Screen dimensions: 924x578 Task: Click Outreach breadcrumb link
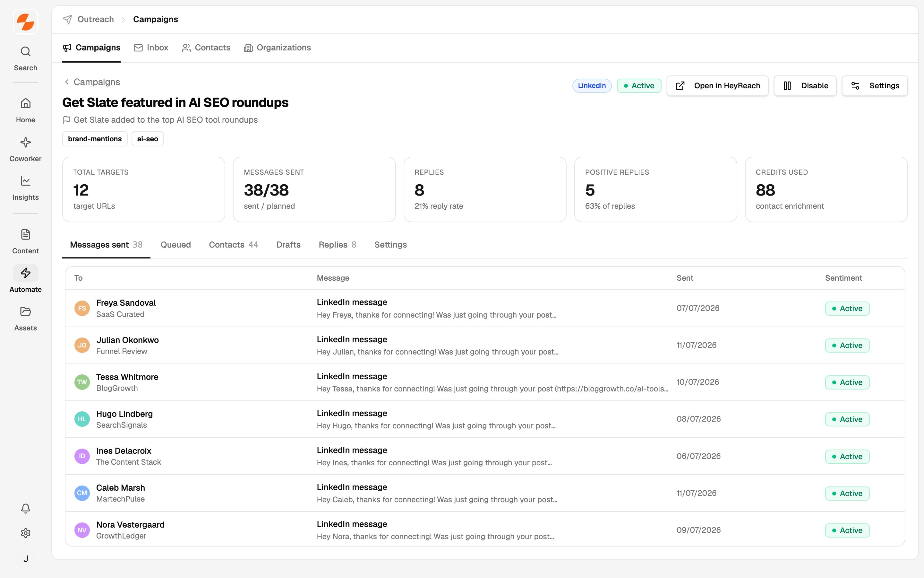tap(96, 20)
